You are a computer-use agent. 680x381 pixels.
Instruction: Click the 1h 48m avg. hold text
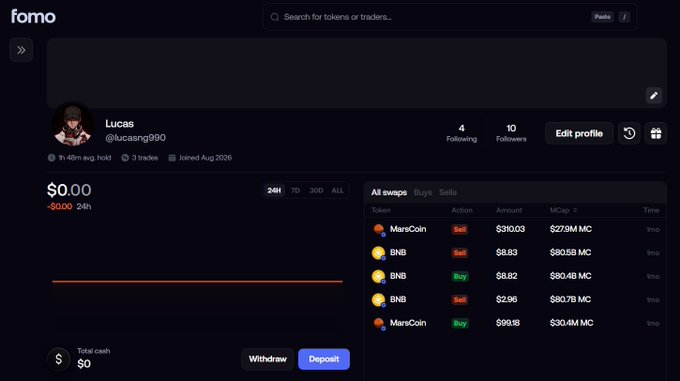85,158
